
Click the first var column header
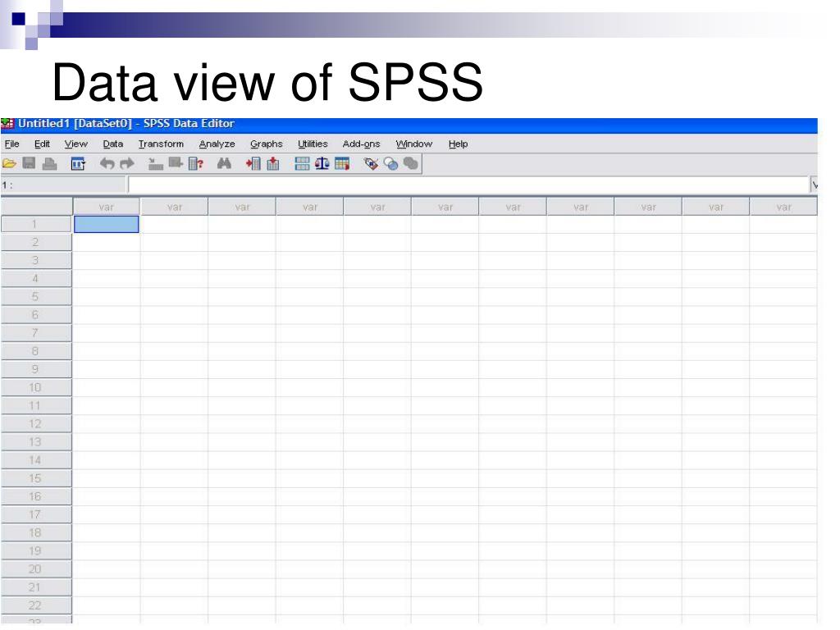[106, 207]
